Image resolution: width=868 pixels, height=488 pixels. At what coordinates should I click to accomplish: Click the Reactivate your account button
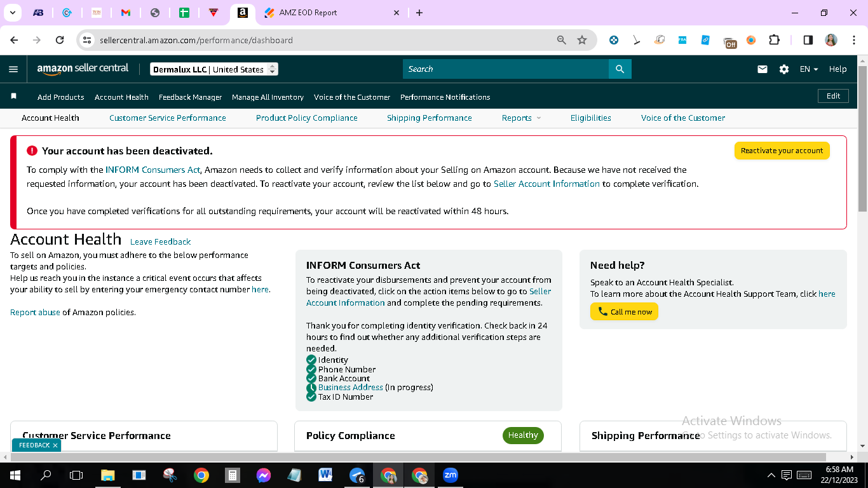(782, 151)
